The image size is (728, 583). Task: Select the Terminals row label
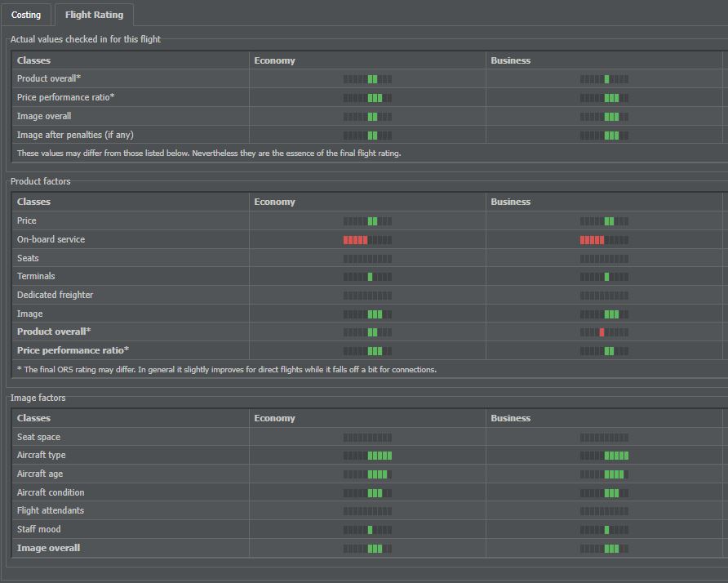point(36,276)
